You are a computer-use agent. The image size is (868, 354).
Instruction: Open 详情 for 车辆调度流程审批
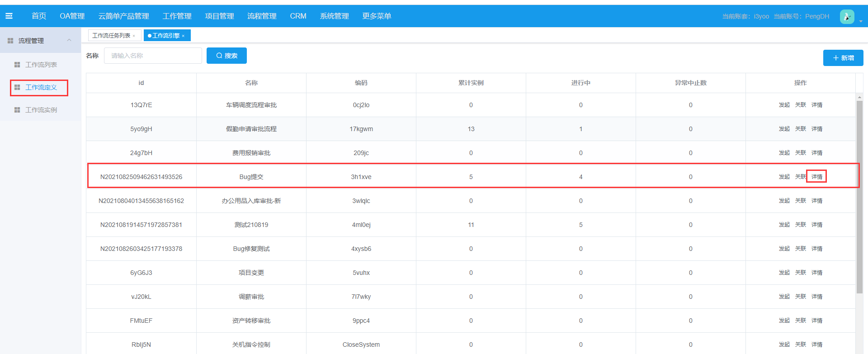coord(817,105)
